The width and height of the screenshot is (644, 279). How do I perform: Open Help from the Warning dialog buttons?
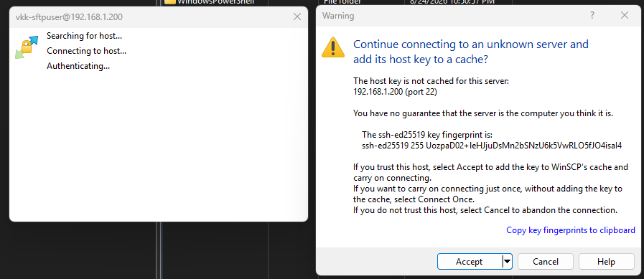606,261
